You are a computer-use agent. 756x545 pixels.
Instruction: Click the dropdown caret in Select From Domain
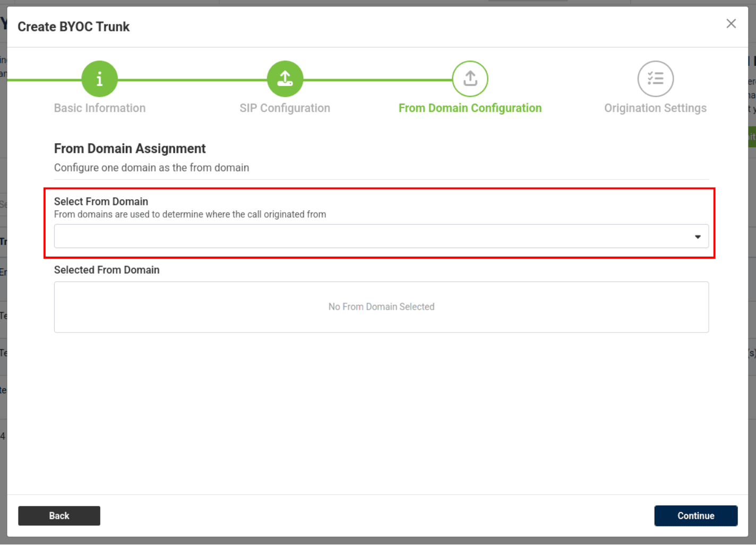698,237
